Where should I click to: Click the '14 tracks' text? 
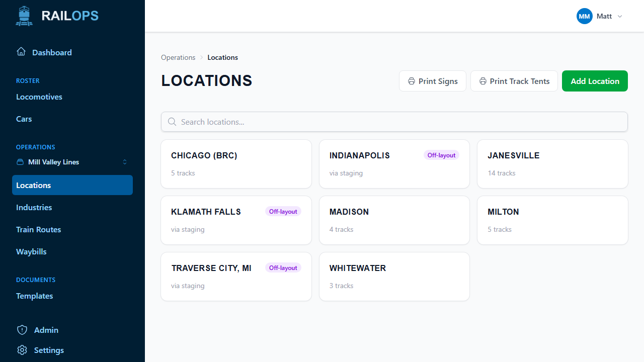(502, 173)
